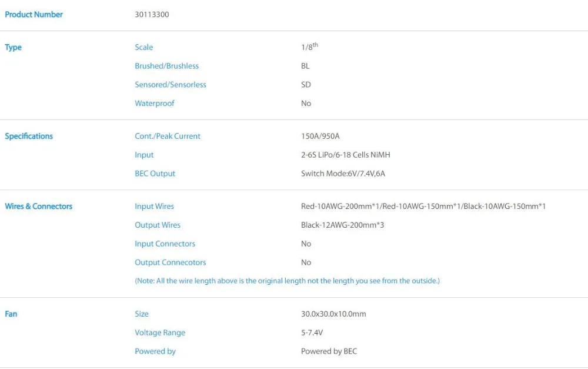Image resolution: width=588 pixels, height=369 pixels.
Task: Select the 'No' value beside Waterproof
Action: tap(306, 104)
